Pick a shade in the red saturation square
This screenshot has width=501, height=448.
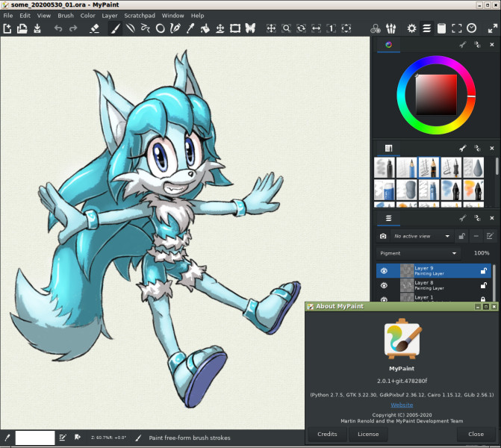tap(436, 95)
